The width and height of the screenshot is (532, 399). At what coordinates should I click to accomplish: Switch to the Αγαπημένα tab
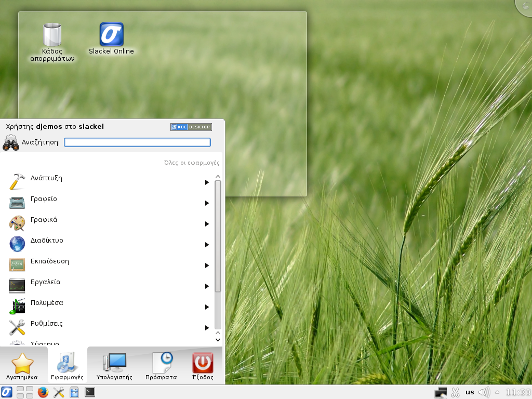pyautogui.click(x=22, y=366)
